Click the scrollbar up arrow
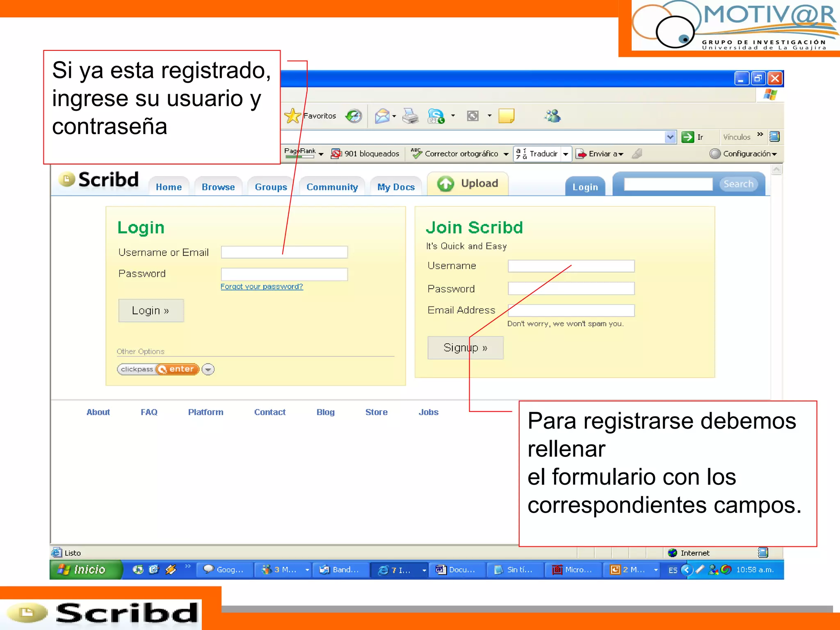This screenshot has height=630, width=840. click(776, 169)
